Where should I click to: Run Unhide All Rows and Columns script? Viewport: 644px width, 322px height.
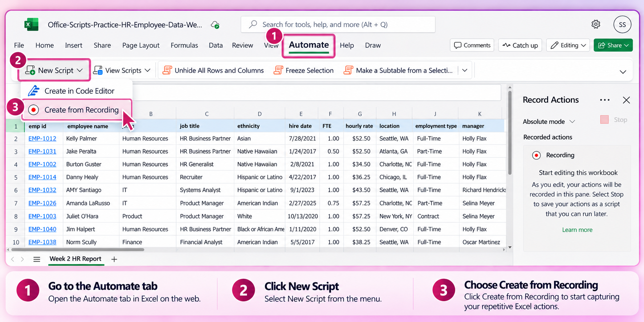(213, 70)
